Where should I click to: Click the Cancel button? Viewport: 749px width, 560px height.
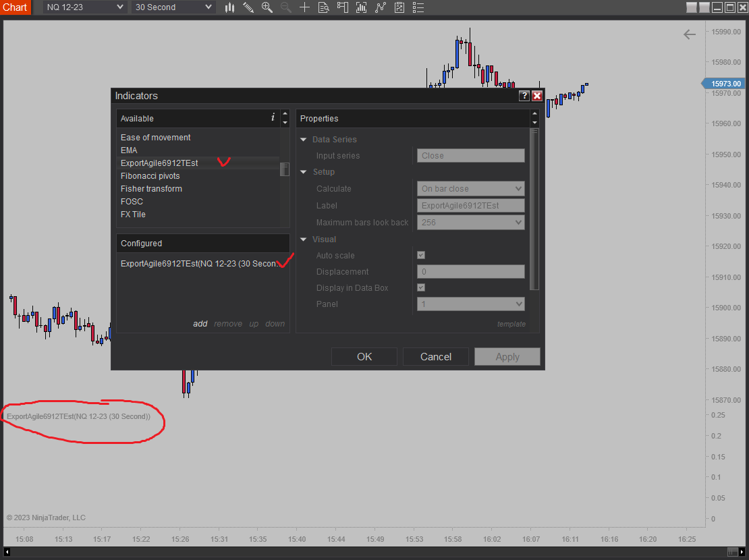click(436, 357)
